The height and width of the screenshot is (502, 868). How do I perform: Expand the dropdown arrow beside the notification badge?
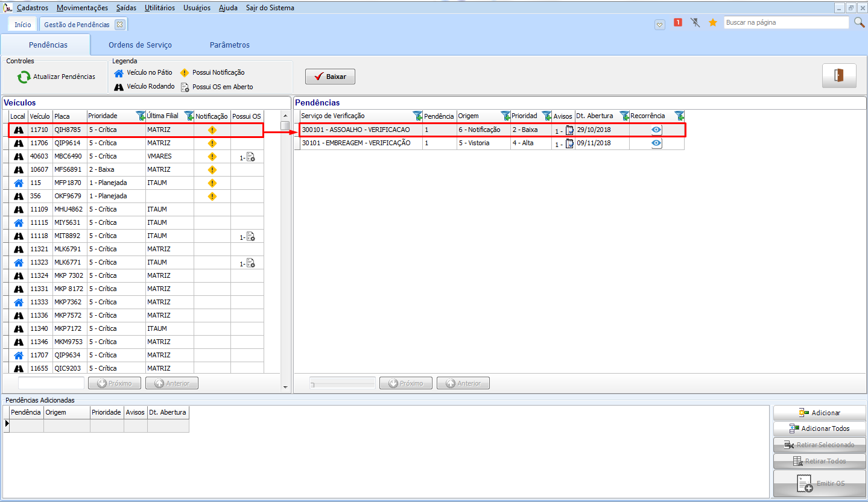point(659,24)
